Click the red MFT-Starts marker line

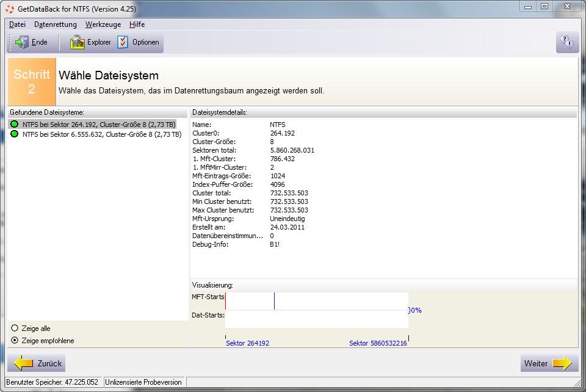click(226, 301)
